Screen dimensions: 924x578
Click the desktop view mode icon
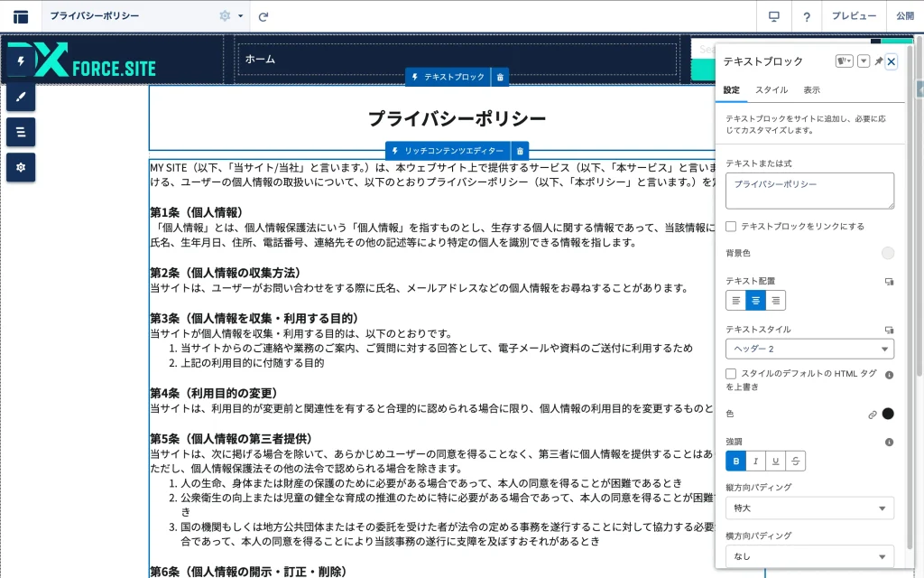[773, 16]
